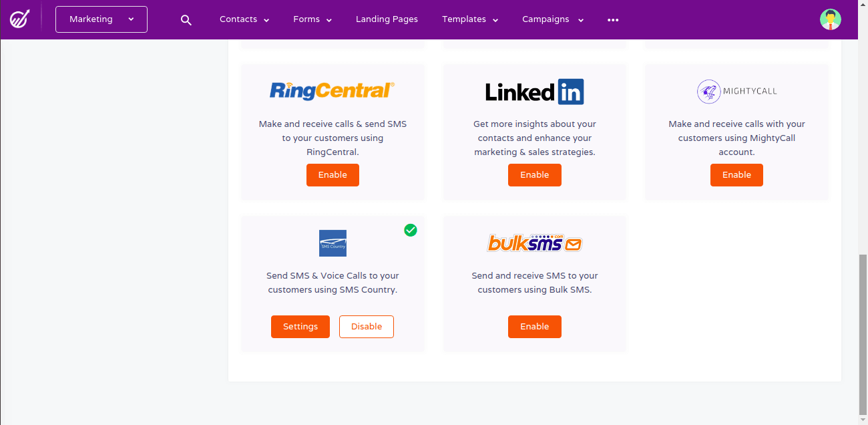The image size is (868, 425).
Task: Open the overflow menu with three dots
Action: (612, 19)
